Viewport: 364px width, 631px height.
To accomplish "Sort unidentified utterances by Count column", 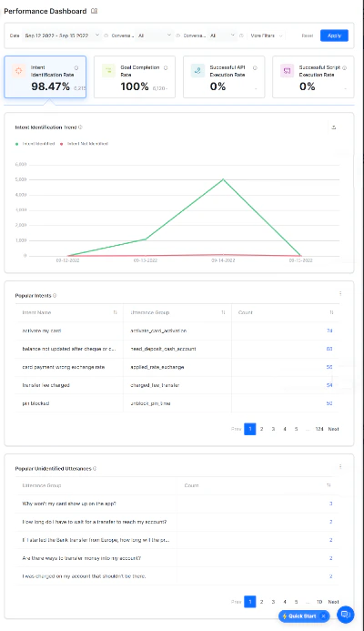I will pyautogui.click(x=329, y=485).
